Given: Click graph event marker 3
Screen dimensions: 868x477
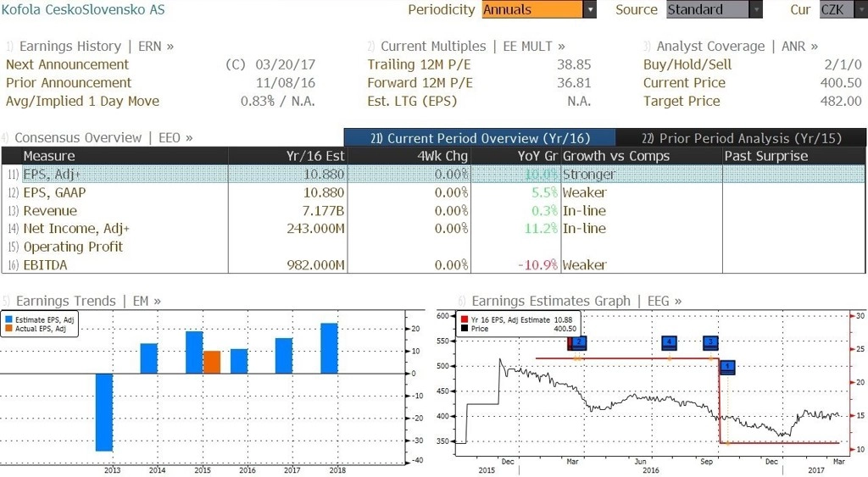Looking at the screenshot, I should tap(711, 342).
